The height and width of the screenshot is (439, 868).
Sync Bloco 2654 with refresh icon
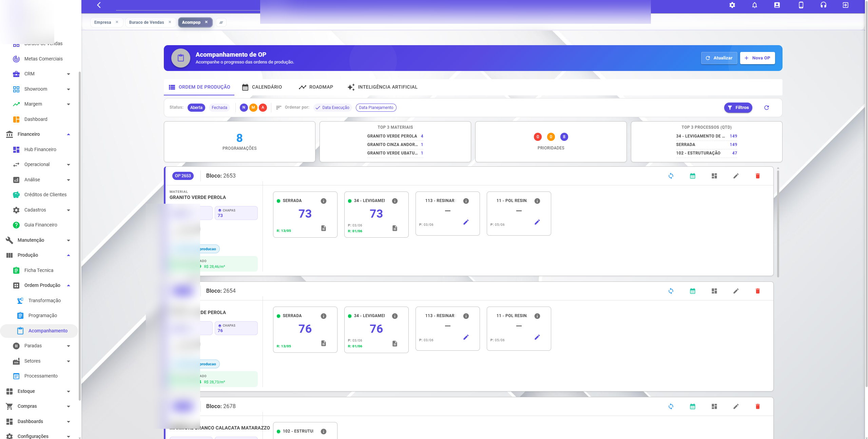[671, 291]
